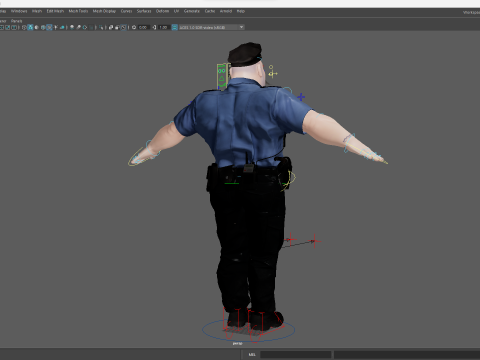Open the Generate menu
Image resolution: width=480 pixels, height=360 pixels.
192,11
